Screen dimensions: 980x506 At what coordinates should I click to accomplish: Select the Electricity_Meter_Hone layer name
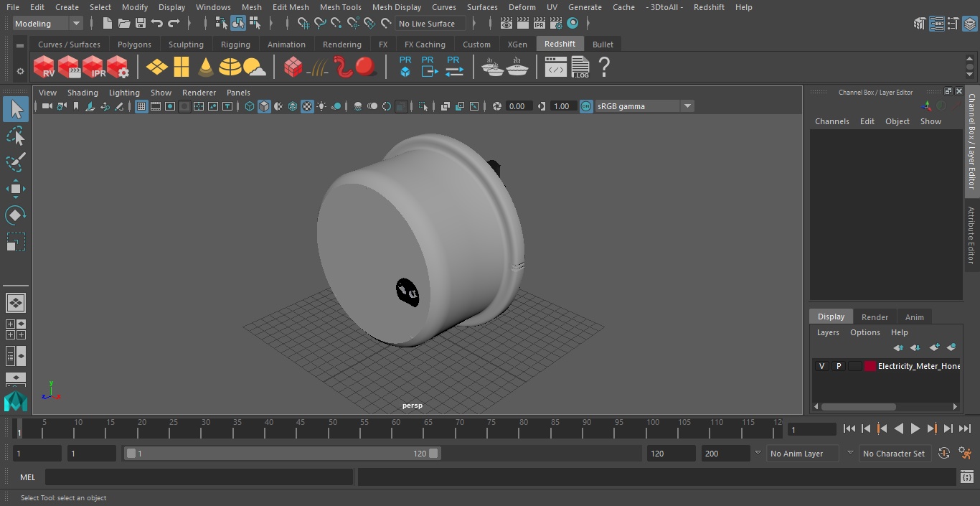click(x=918, y=366)
